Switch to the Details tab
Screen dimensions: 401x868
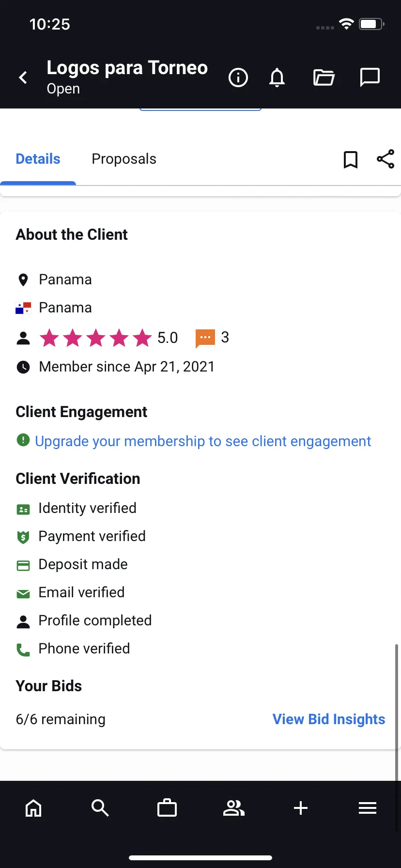(x=38, y=159)
